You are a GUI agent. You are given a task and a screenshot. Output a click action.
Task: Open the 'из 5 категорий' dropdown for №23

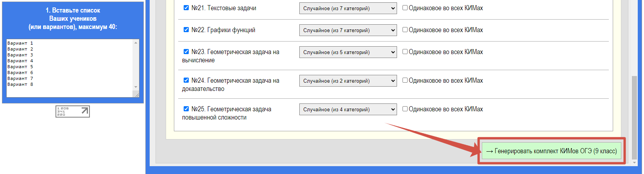(348, 52)
